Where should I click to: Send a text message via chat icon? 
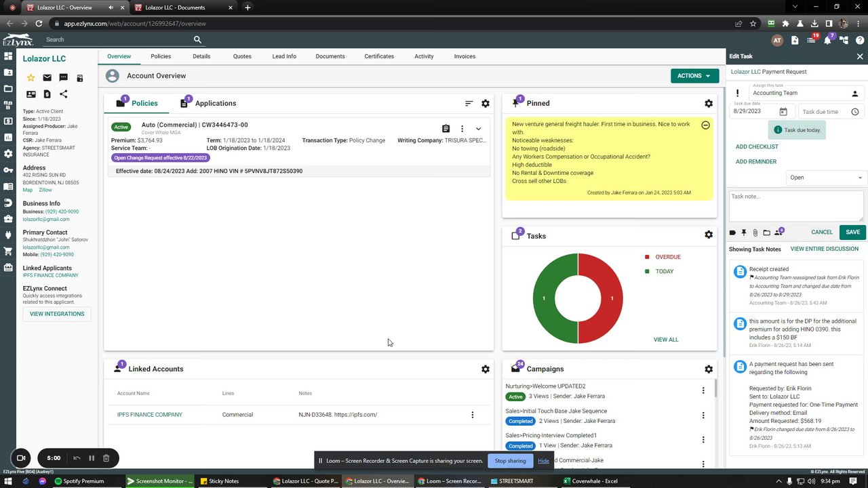click(63, 78)
